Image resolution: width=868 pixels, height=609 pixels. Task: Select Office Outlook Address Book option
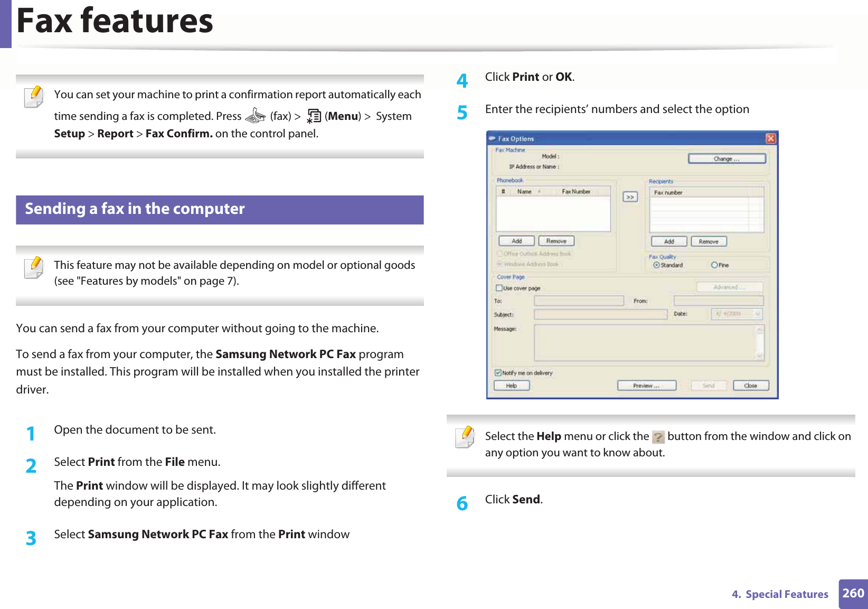pos(534,254)
